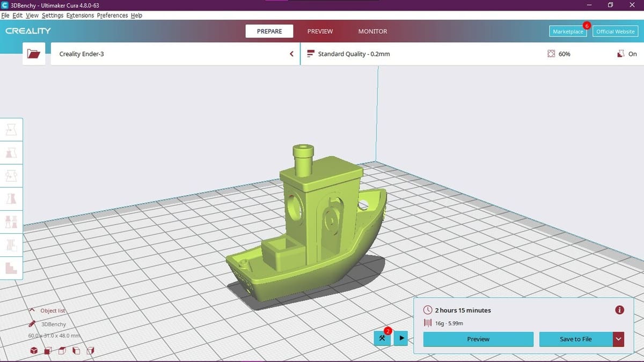
Task: Click the open file folder icon
Action: [x=34, y=54]
